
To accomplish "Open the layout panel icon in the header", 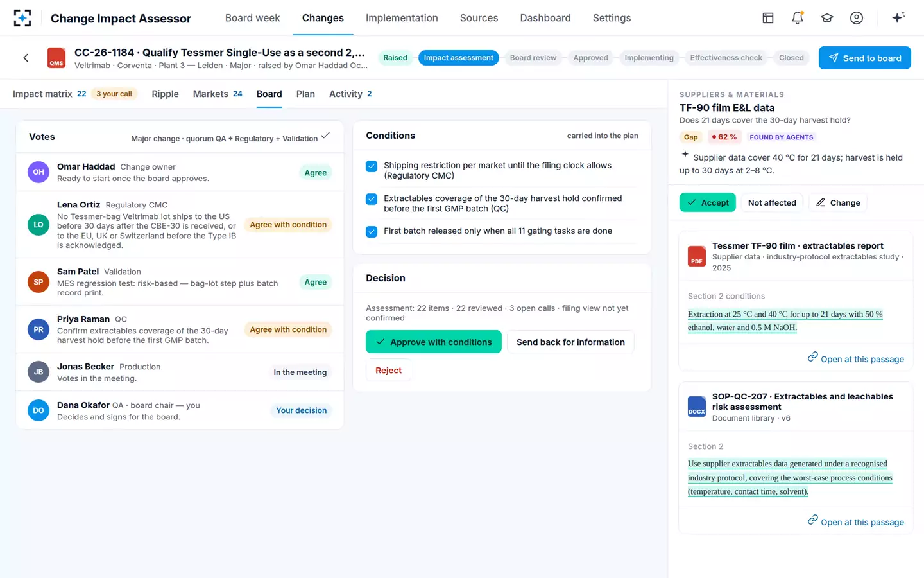I will pyautogui.click(x=768, y=18).
